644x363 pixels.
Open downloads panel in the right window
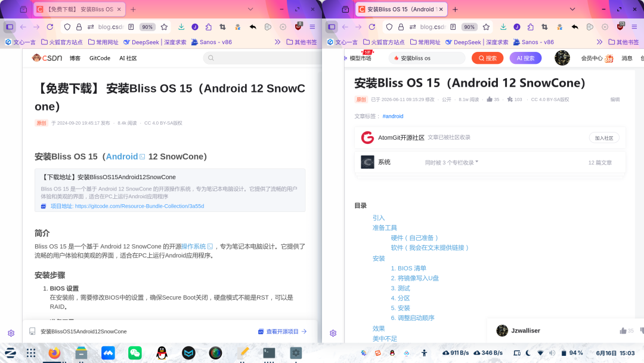coord(503,27)
